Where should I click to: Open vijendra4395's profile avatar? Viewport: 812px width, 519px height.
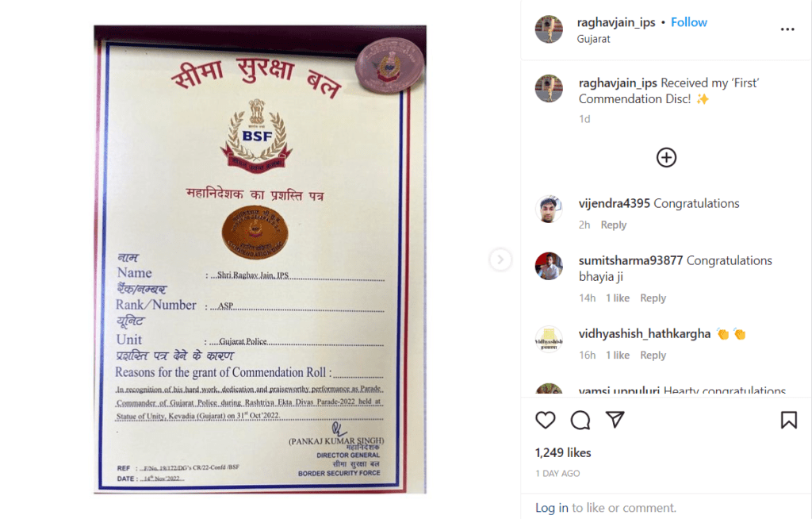pos(549,210)
